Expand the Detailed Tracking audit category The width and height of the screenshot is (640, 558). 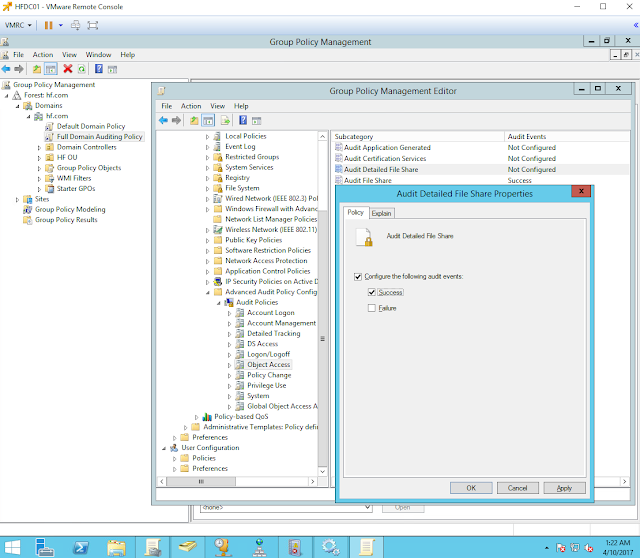(229, 334)
